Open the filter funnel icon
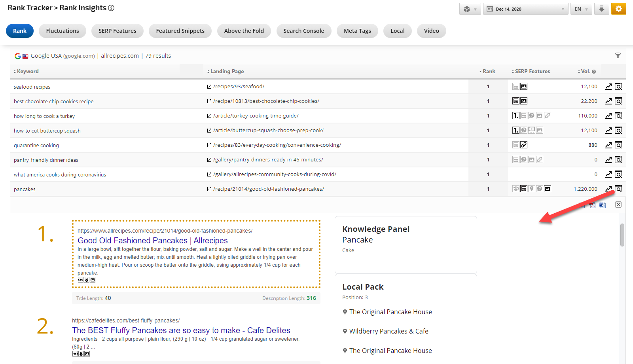The width and height of the screenshot is (633, 364). click(x=618, y=56)
